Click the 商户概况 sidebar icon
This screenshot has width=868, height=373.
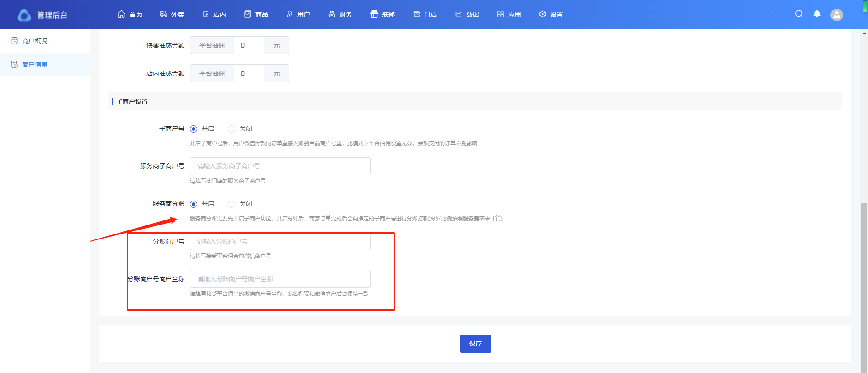(x=14, y=41)
